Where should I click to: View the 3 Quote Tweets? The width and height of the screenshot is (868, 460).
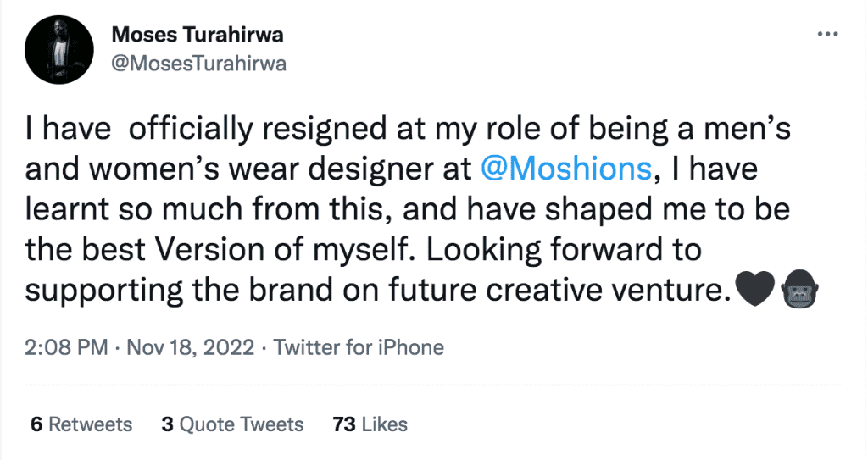[x=232, y=424]
